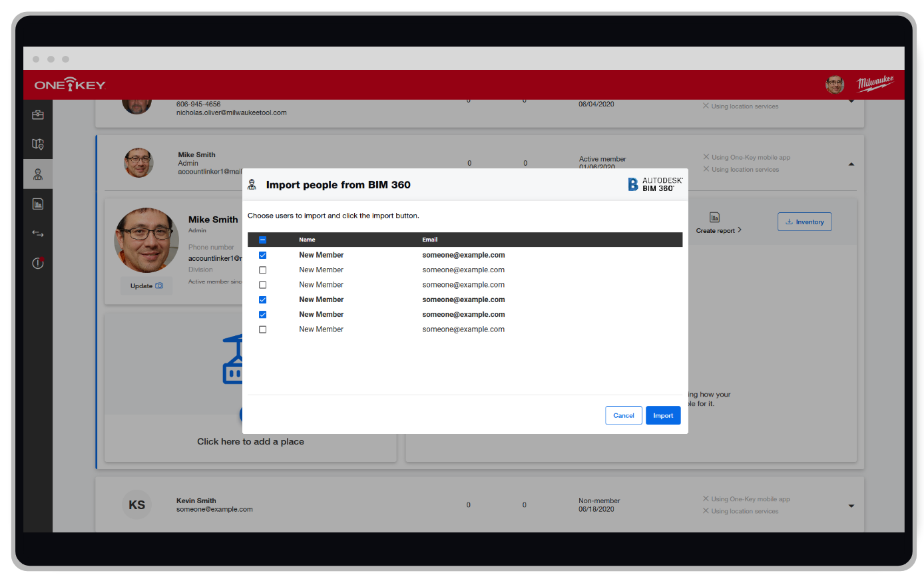This screenshot has height=579, width=924.
Task: Check the second New Member row checkbox
Action: [262, 270]
